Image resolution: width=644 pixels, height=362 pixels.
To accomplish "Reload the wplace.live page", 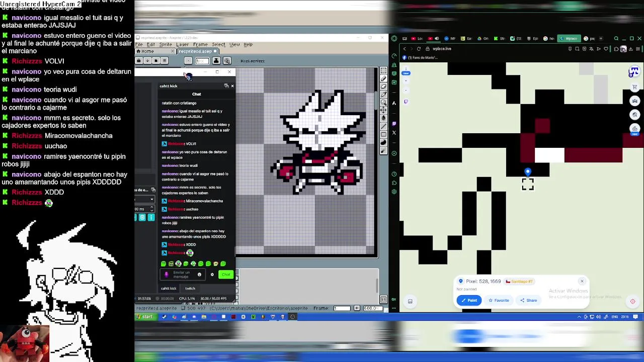I will (x=419, y=49).
